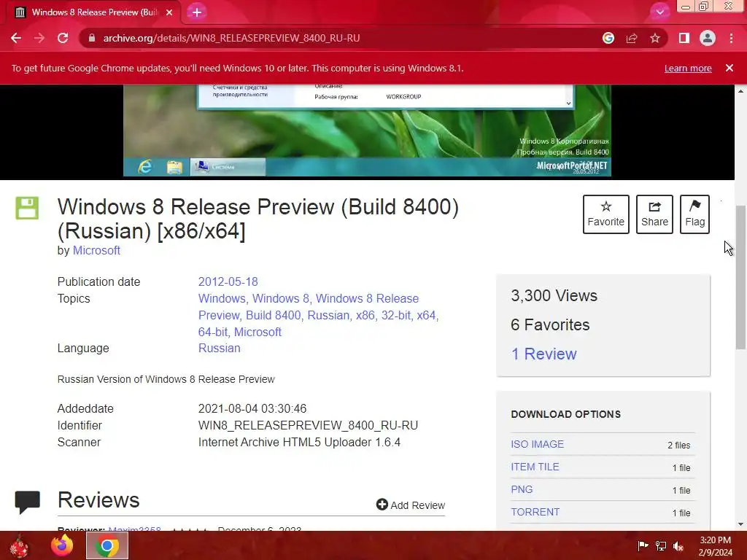Open the Microsoft creator link
747x560 pixels.
pos(96,251)
